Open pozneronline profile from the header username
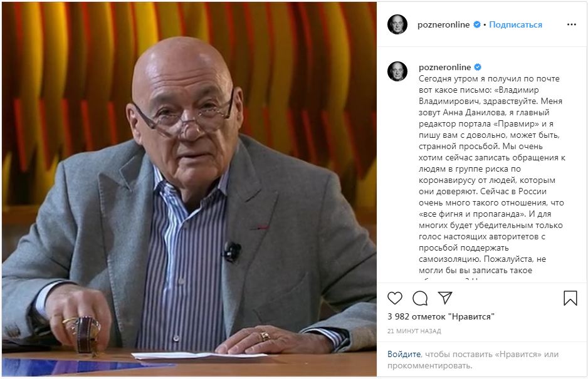The width and height of the screenshot is (588, 379). 443,24
